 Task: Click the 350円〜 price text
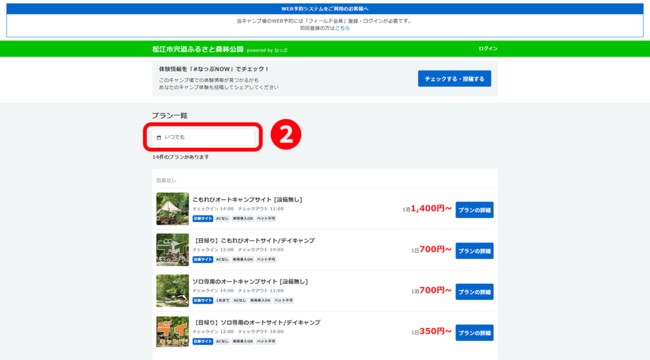point(435,331)
